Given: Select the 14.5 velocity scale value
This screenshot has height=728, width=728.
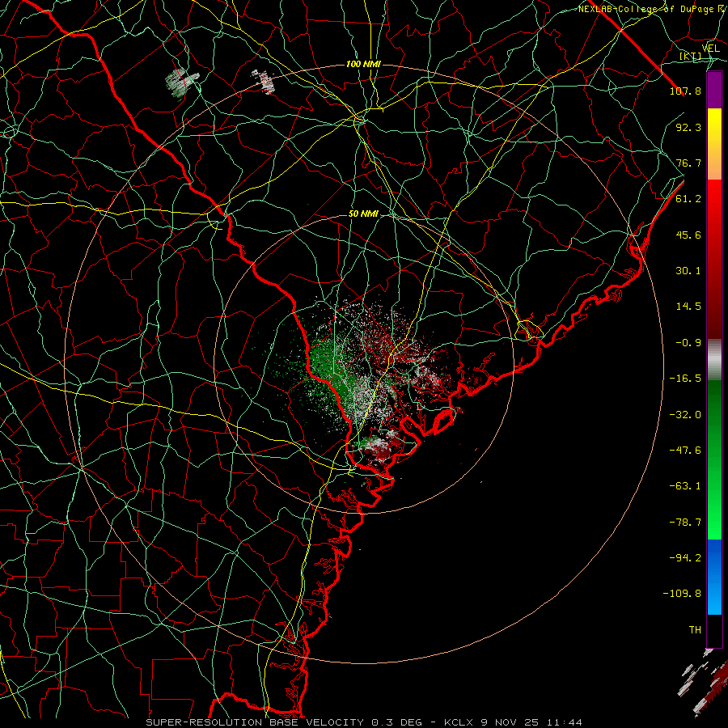Looking at the screenshot, I should point(688,307).
